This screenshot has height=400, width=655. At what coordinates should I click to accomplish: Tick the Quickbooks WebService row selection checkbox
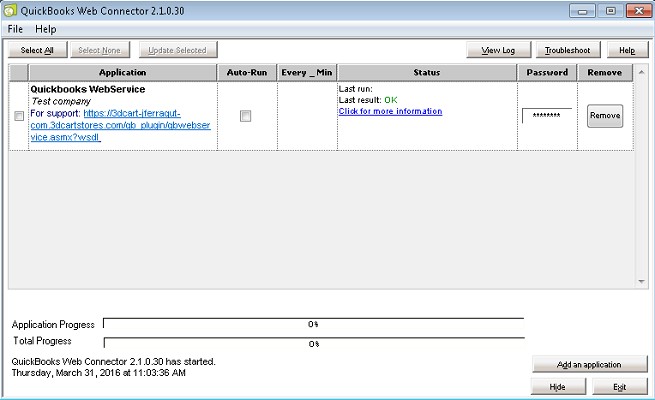(19, 116)
